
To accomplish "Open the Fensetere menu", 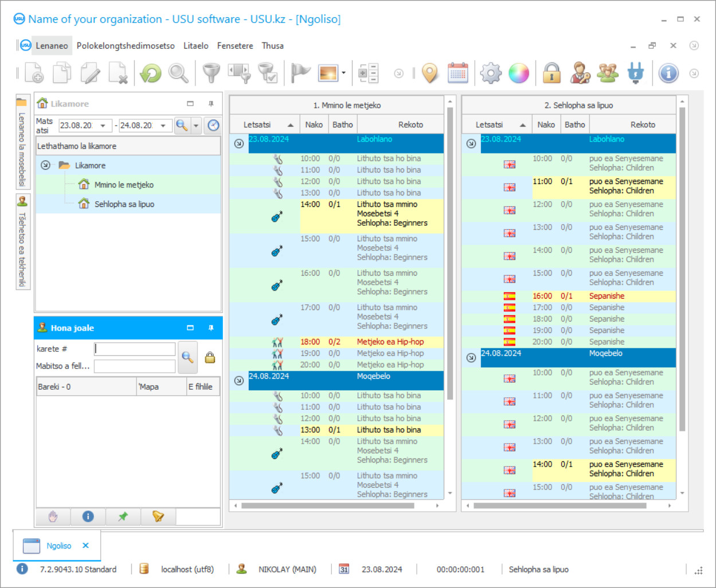I will [x=234, y=46].
